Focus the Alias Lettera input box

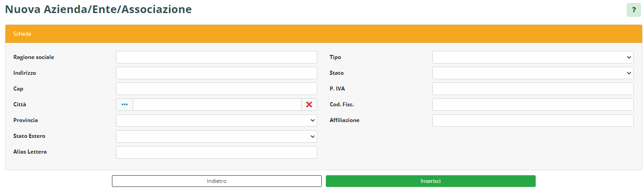click(216, 152)
